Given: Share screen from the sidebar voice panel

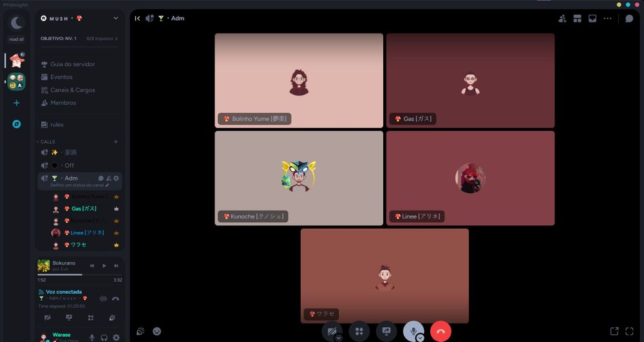Looking at the screenshot, I should pyautogui.click(x=69, y=318).
